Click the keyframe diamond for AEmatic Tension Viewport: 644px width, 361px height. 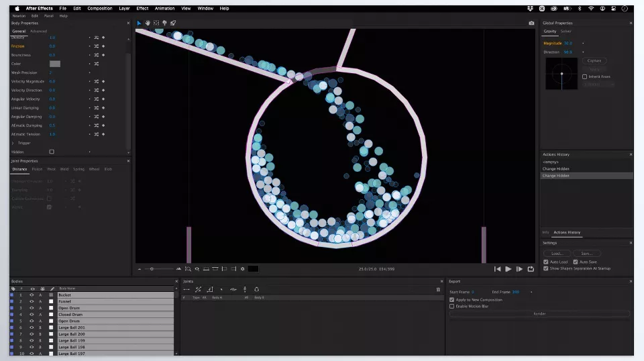click(103, 134)
